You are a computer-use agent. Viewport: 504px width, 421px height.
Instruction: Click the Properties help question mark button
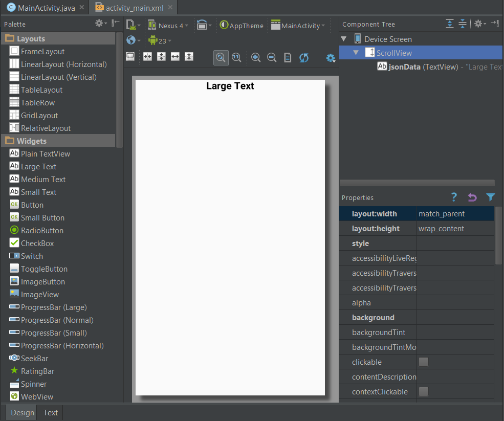[x=453, y=197]
